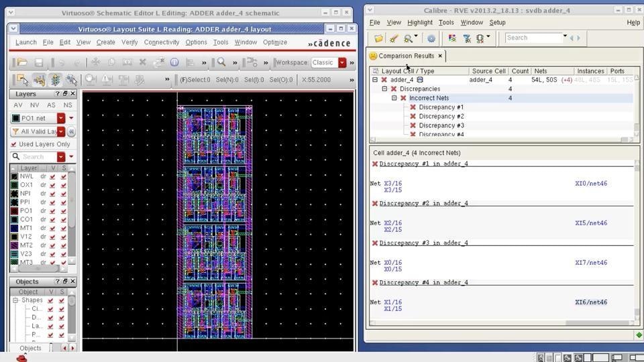644x362 pixels.
Task: Open Setup menu in Calibre RVE
Action: (497, 23)
